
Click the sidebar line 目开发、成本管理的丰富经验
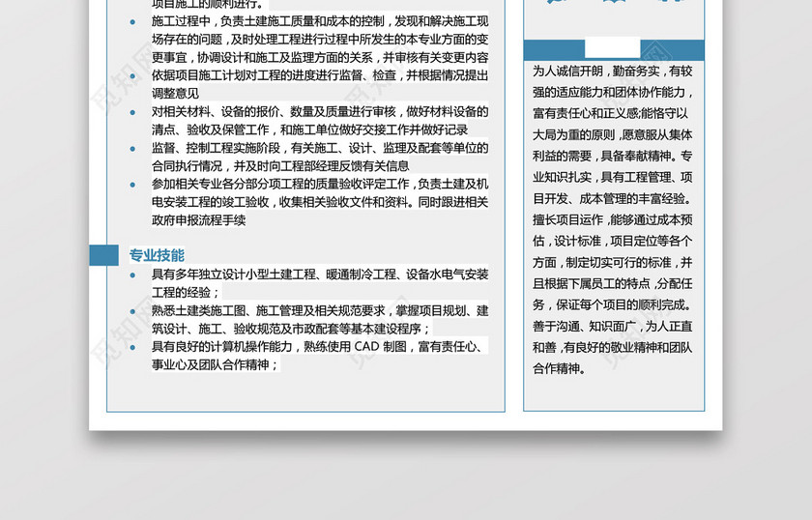(x=613, y=198)
